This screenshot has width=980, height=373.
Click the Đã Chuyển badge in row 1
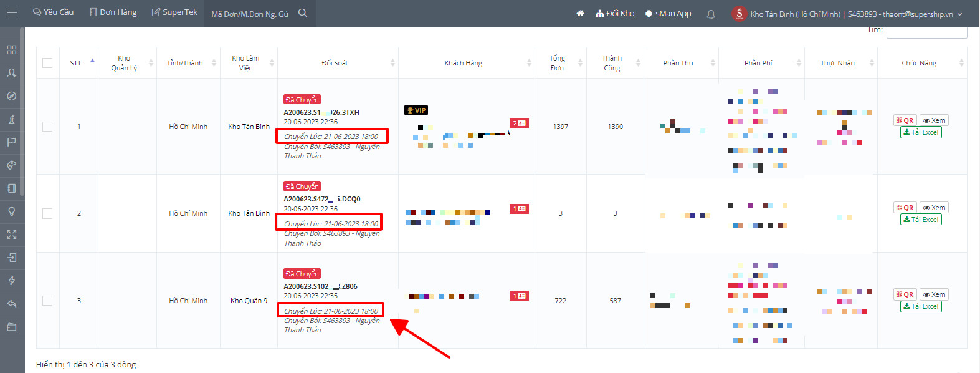(302, 100)
